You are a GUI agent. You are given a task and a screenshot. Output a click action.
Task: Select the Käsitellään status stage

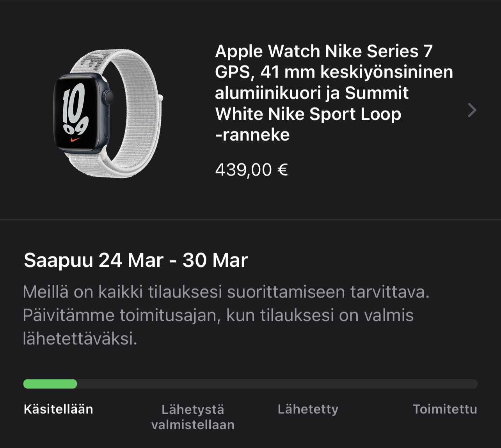click(x=59, y=409)
